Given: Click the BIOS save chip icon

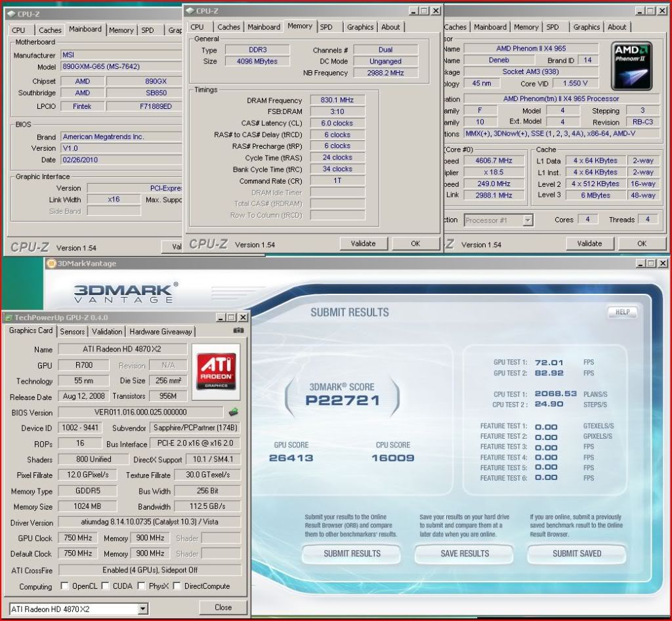Looking at the screenshot, I should pos(233,412).
